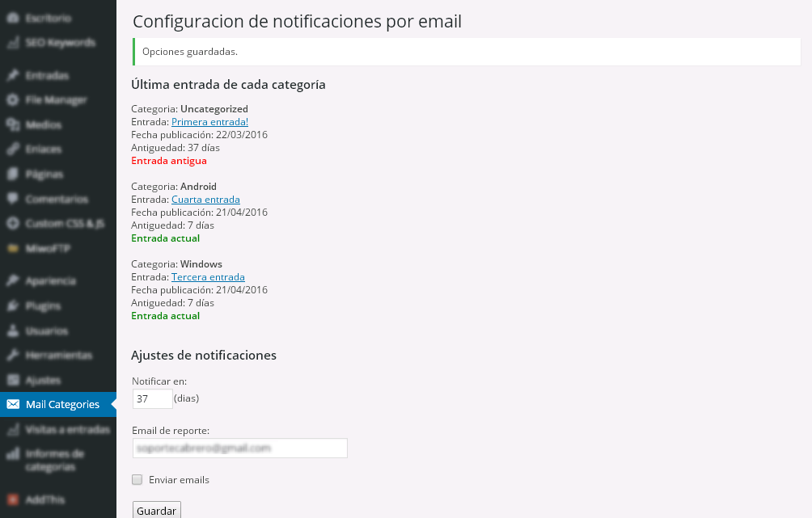Click the page title Configuracion de notificaciones
812x518 pixels.
coord(298,21)
